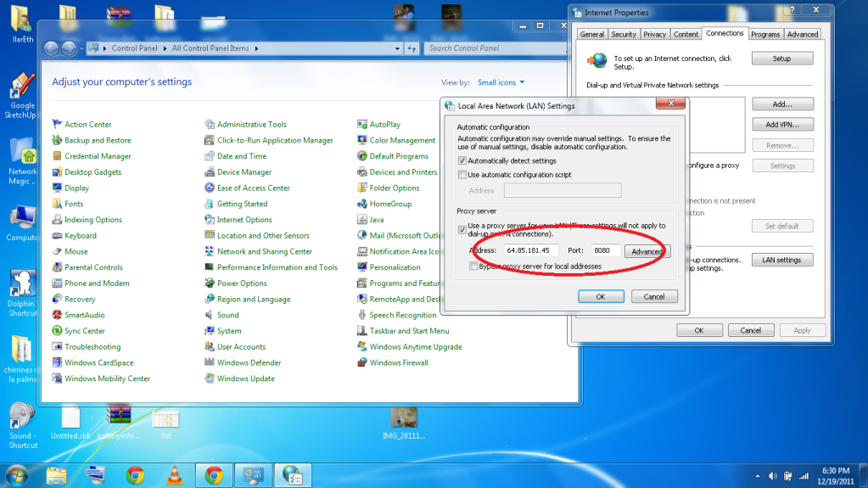Open the Mouse icon
The image size is (868, 488).
click(x=57, y=251)
